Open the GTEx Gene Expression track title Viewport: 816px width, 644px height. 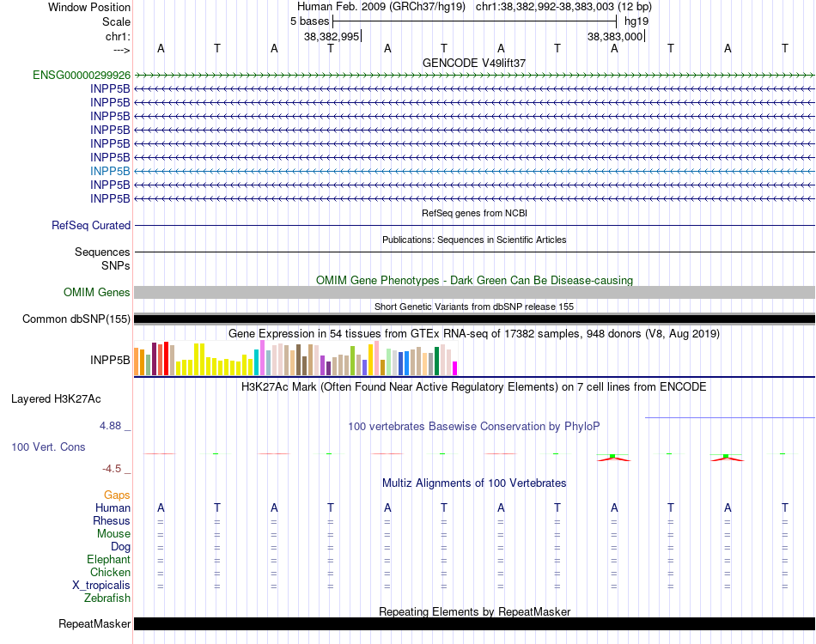(x=474, y=333)
